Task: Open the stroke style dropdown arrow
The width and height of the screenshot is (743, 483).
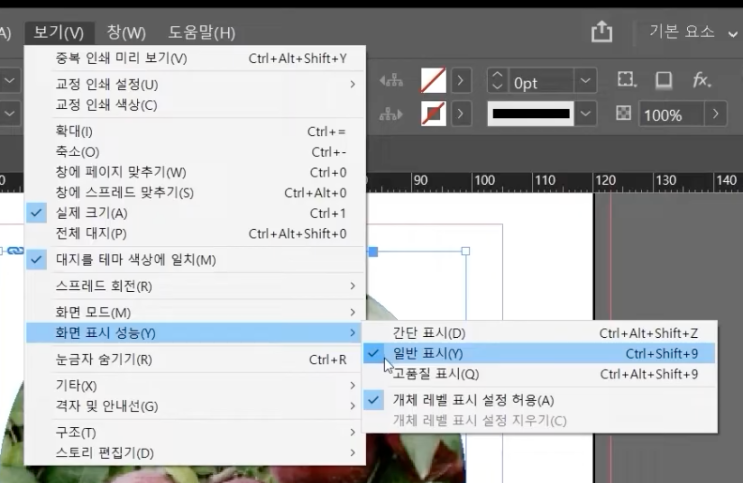Action: pos(585,114)
